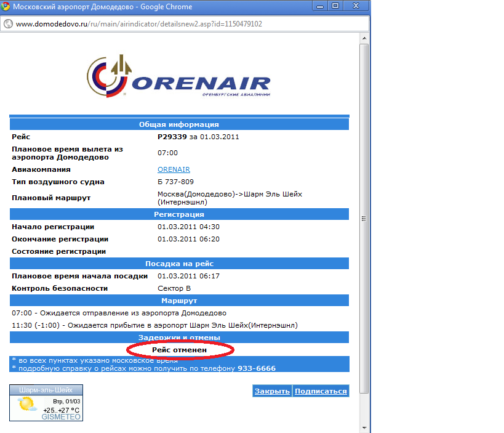Click the Контроль безопасности label
This screenshot has height=433, width=504.
60,288
